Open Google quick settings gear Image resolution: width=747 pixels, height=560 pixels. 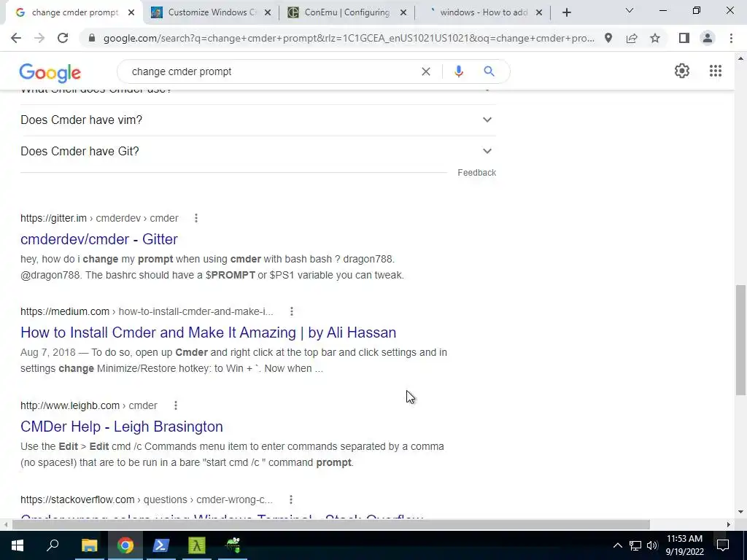tap(682, 71)
